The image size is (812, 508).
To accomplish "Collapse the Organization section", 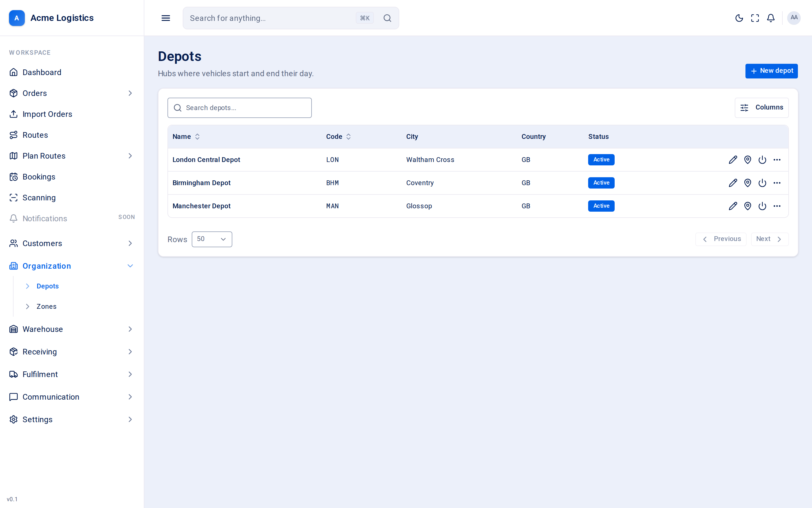I will point(72,266).
